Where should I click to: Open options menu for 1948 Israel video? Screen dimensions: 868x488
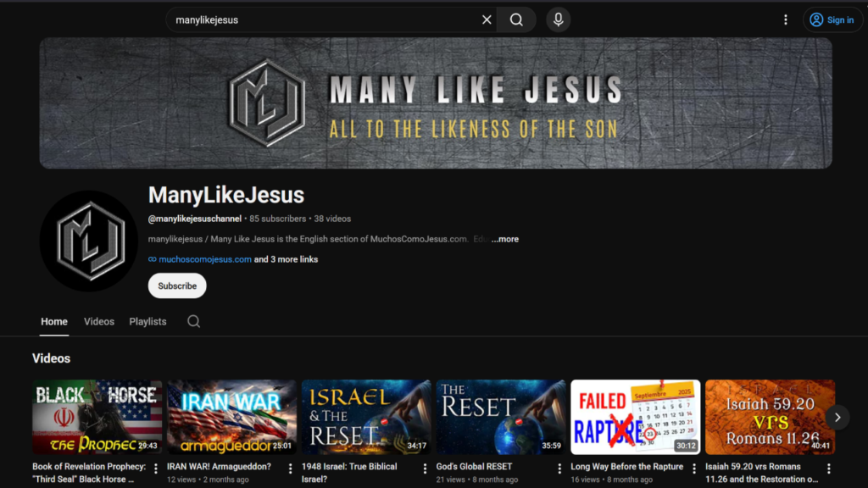[425, 469]
